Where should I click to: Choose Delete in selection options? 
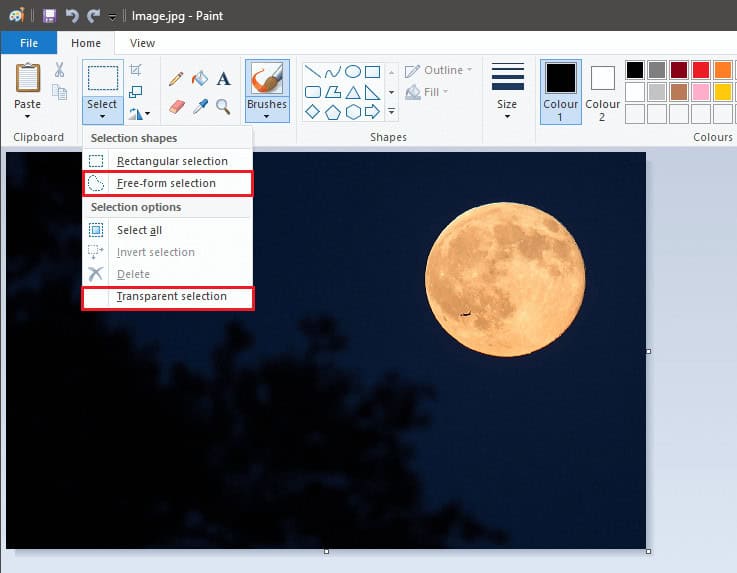point(168,274)
